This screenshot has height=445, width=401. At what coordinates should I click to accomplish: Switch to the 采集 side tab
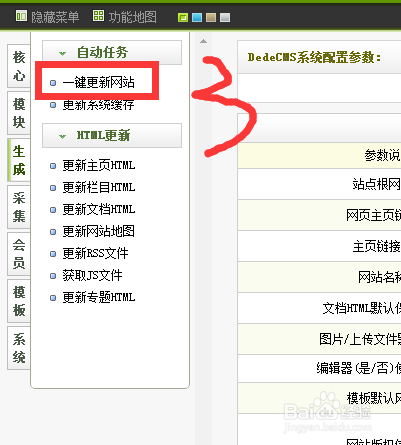(19, 207)
